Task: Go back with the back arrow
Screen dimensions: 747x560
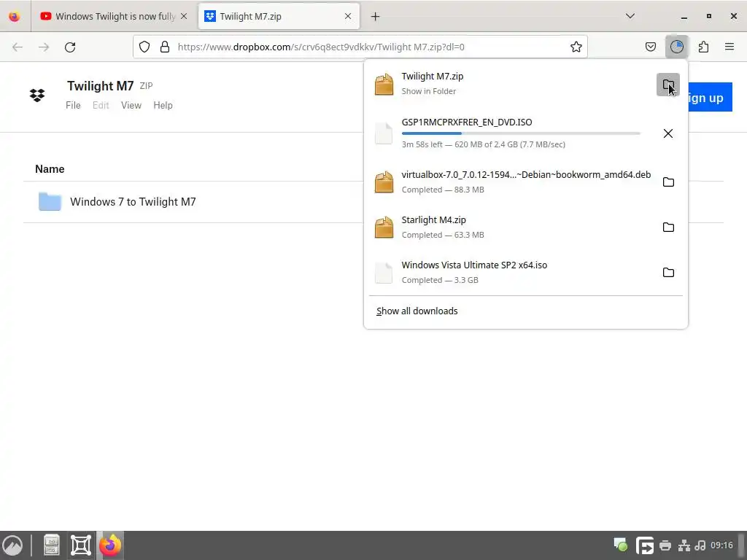Action: (x=18, y=47)
